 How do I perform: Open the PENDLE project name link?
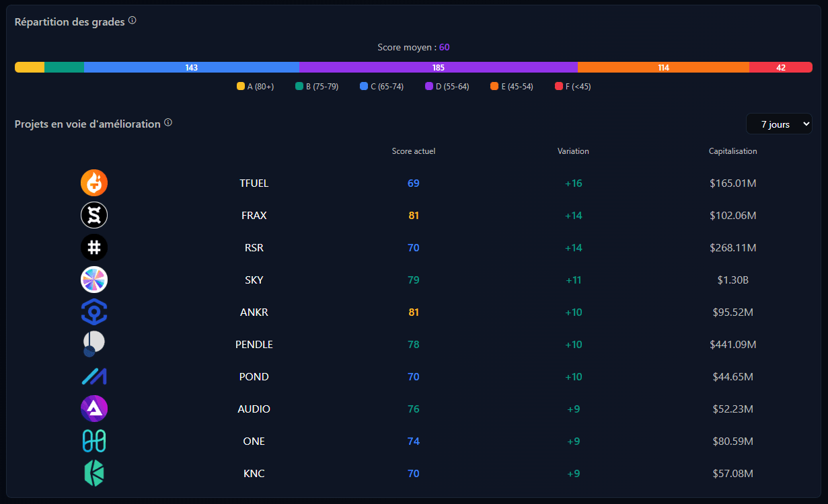pyautogui.click(x=254, y=345)
